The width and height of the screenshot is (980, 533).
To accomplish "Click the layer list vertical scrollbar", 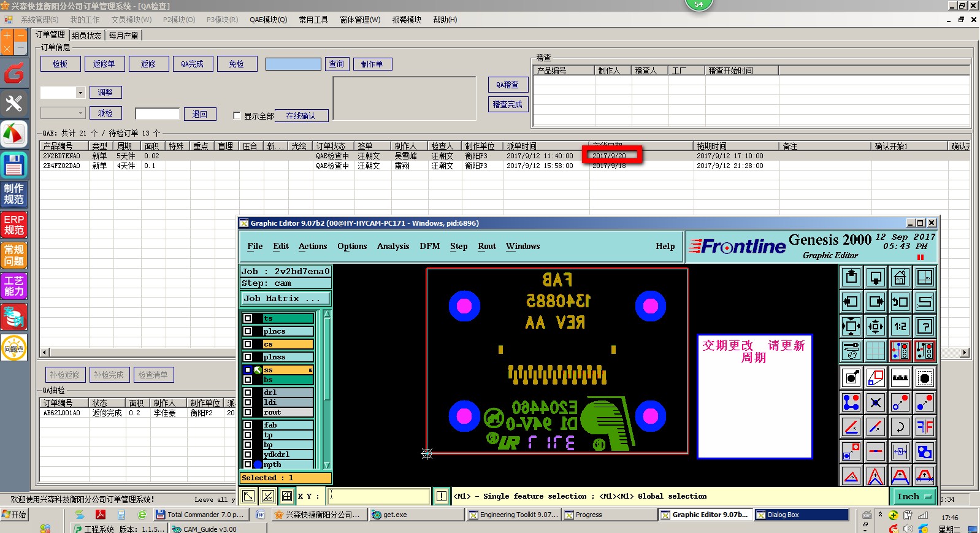I will [327, 390].
